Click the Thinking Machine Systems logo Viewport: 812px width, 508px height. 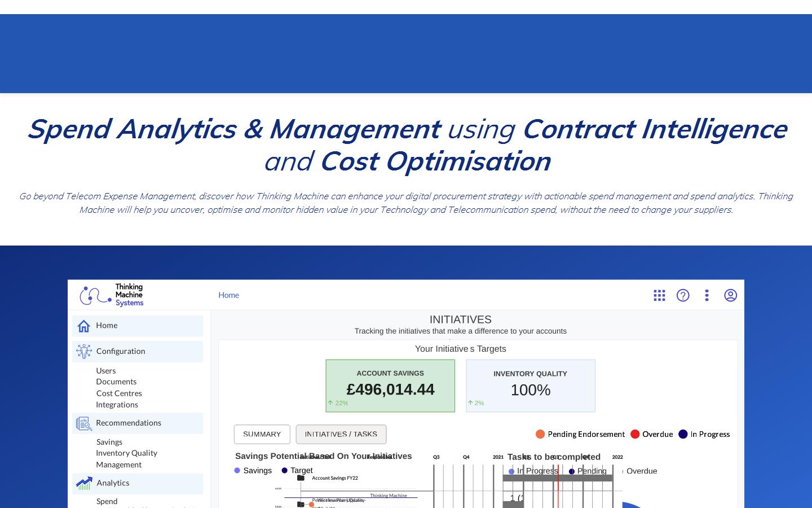point(111,294)
